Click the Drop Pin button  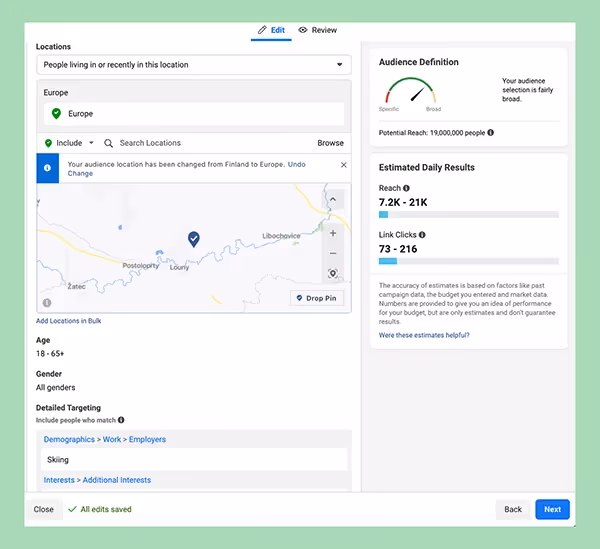coord(317,298)
